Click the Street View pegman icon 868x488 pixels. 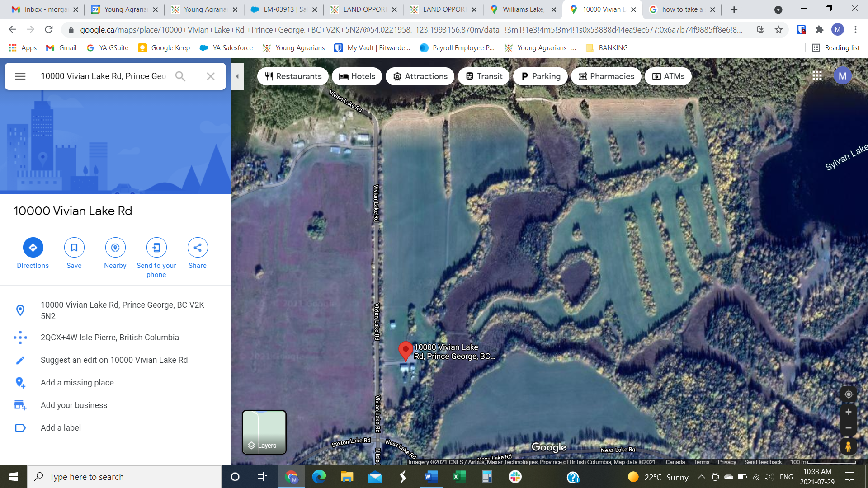point(848,446)
